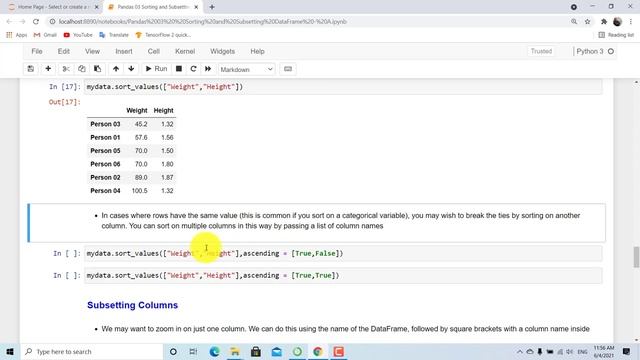Open a new browser tab
Image resolution: width=640 pixels, height=360 pixels.
(x=212, y=7)
